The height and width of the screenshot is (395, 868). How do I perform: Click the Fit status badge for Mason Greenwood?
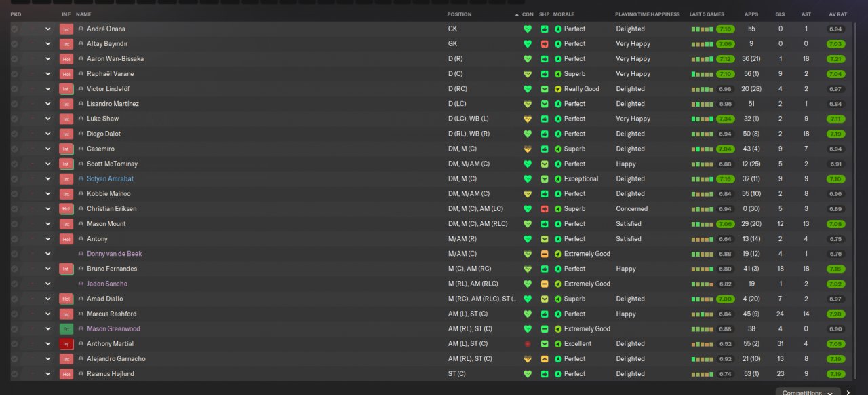click(x=66, y=329)
